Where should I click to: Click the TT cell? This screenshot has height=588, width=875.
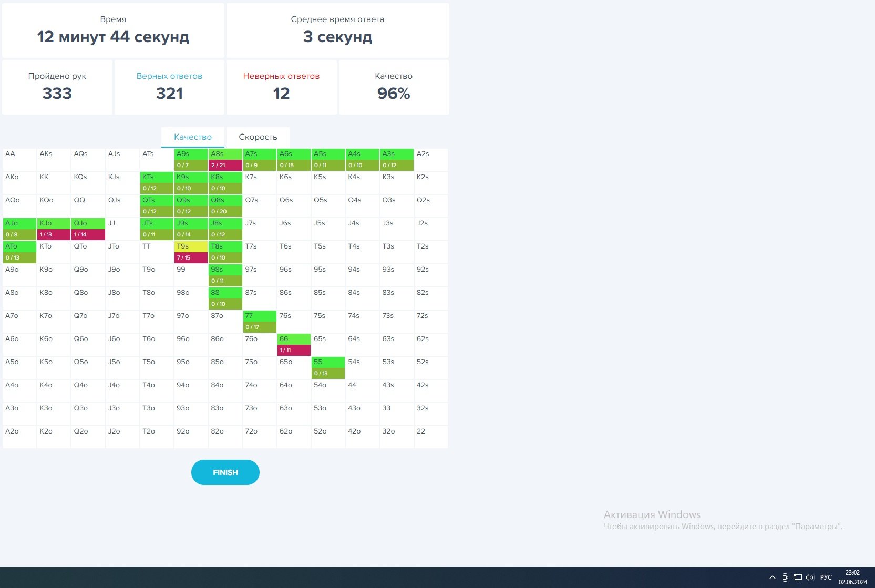pos(157,252)
